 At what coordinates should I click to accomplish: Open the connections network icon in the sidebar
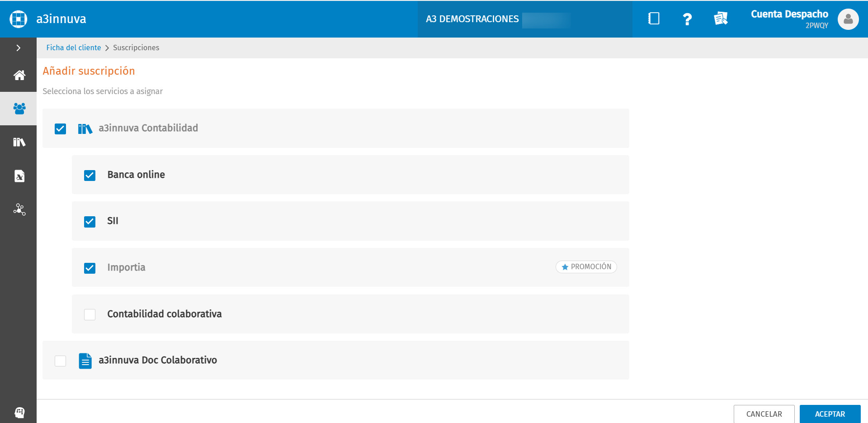click(19, 209)
